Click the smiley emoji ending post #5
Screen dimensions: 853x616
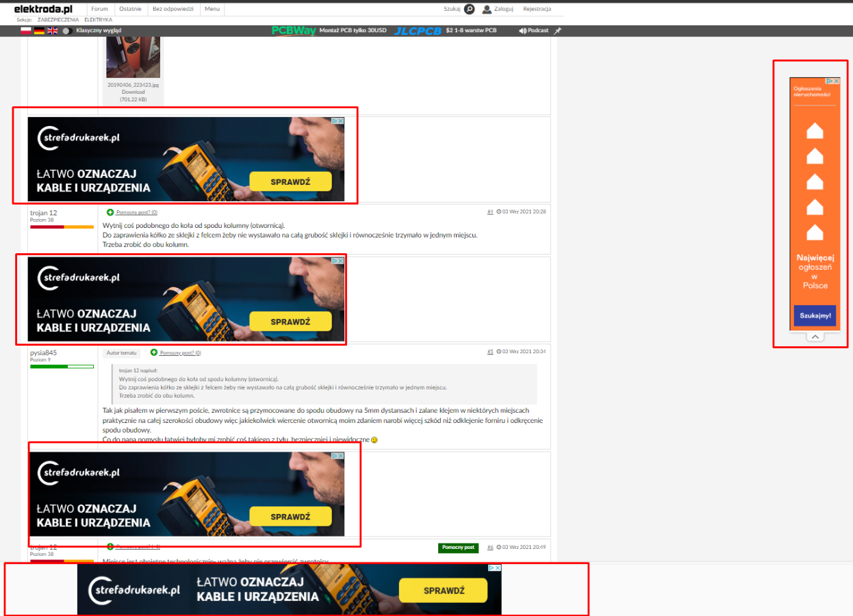click(x=374, y=440)
